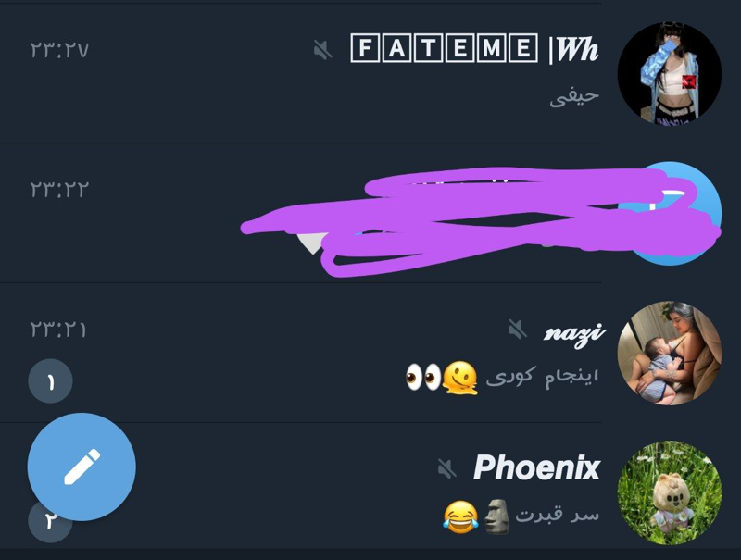Open message preview with eyes emoji

[x=502, y=378]
